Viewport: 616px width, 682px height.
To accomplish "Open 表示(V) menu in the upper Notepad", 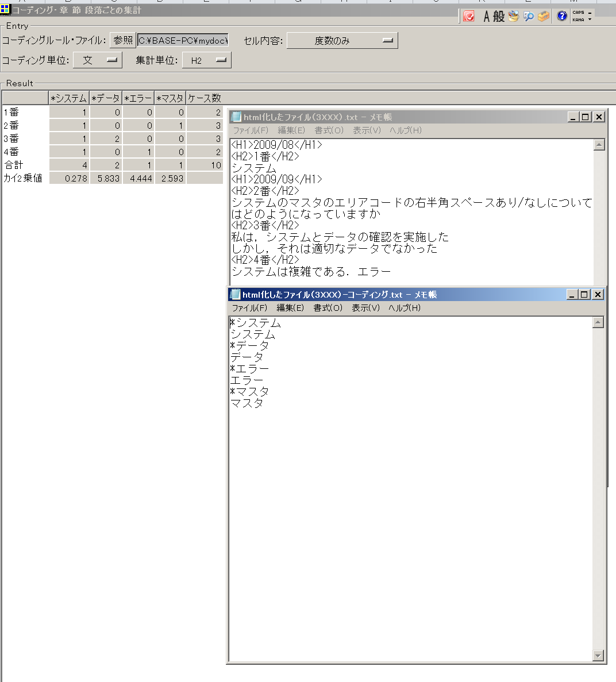I will click(x=366, y=130).
